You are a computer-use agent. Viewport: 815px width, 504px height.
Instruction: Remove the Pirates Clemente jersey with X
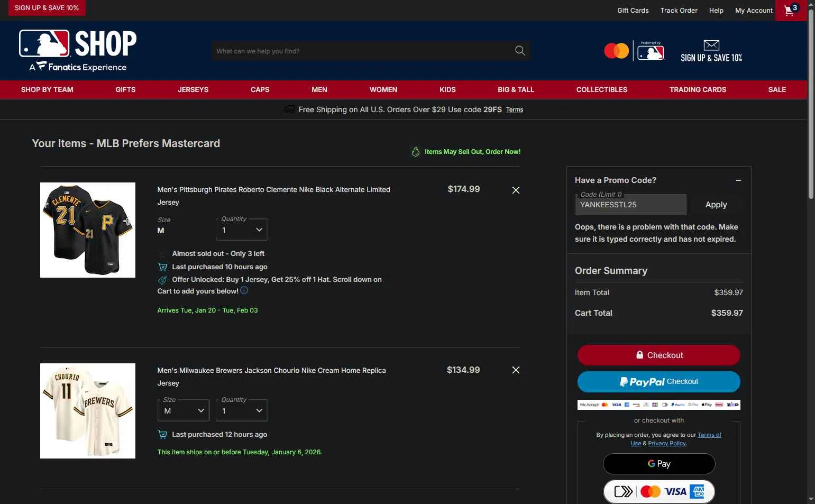click(516, 190)
